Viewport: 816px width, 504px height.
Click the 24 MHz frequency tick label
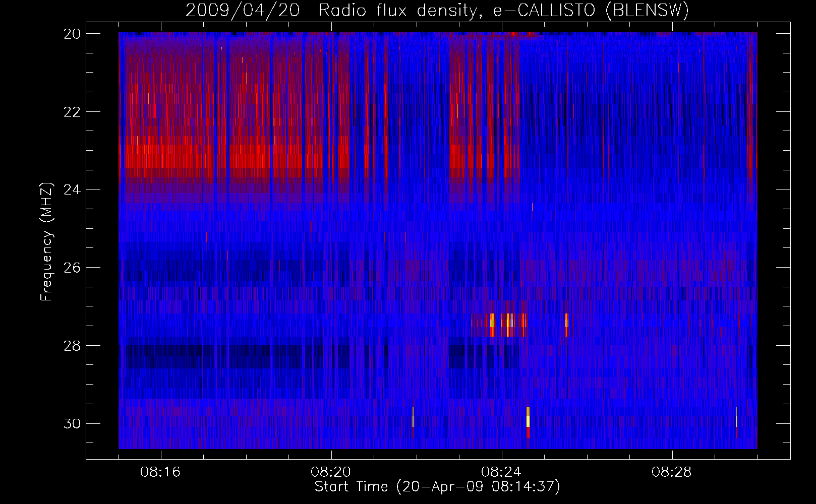72,190
